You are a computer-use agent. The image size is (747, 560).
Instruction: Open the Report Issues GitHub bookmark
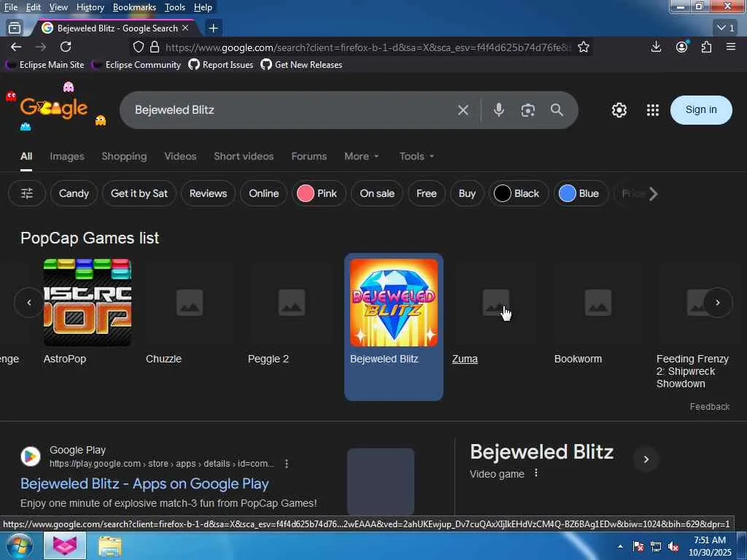[x=220, y=65]
